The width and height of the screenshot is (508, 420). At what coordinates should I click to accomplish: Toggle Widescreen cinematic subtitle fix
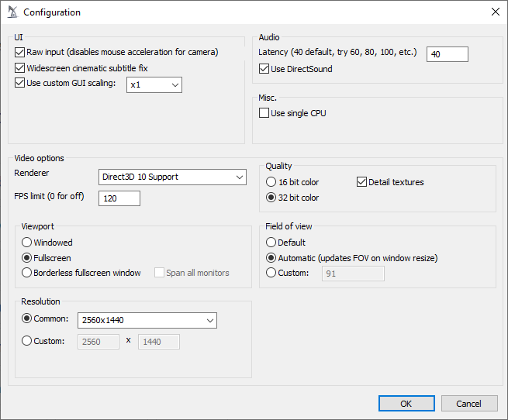(19, 68)
